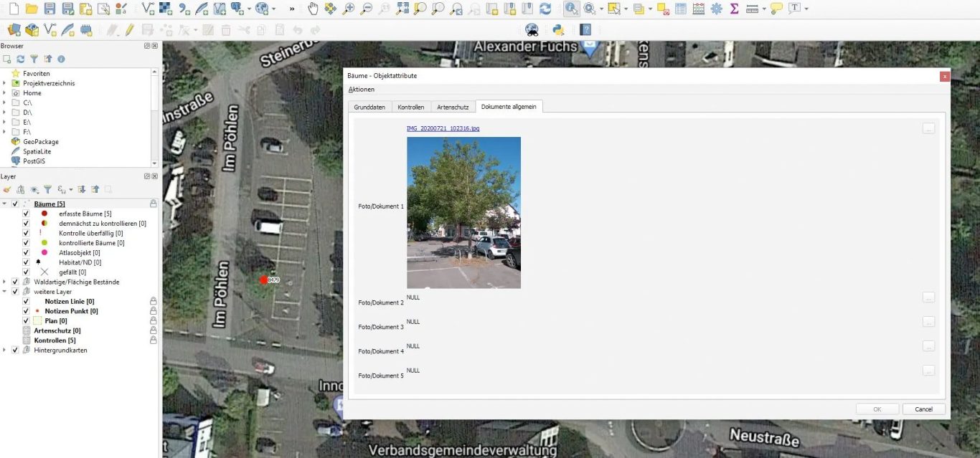This screenshot has height=458, width=980.
Task: Uncheck the 'erfasste Bäume' layer checkbox
Action: click(x=26, y=214)
